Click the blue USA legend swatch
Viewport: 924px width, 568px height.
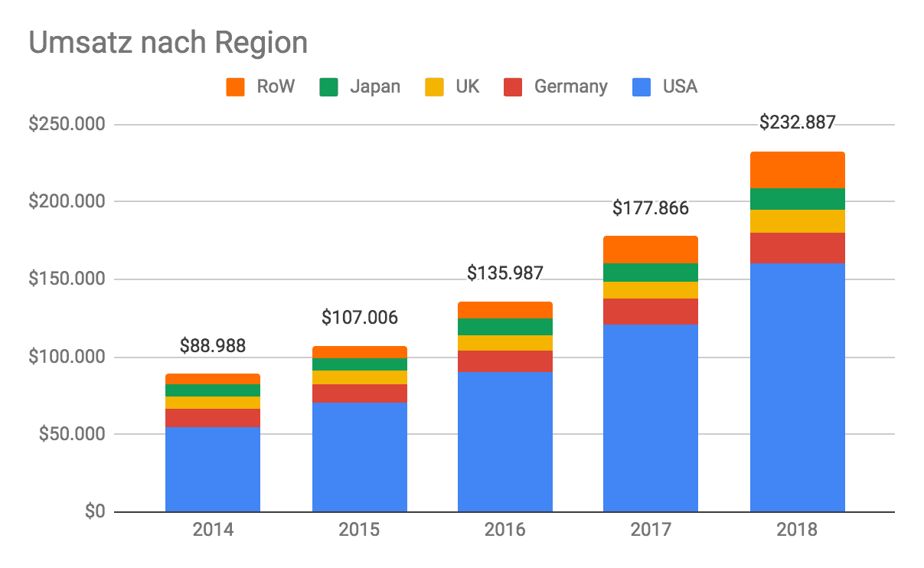tap(642, 87)
